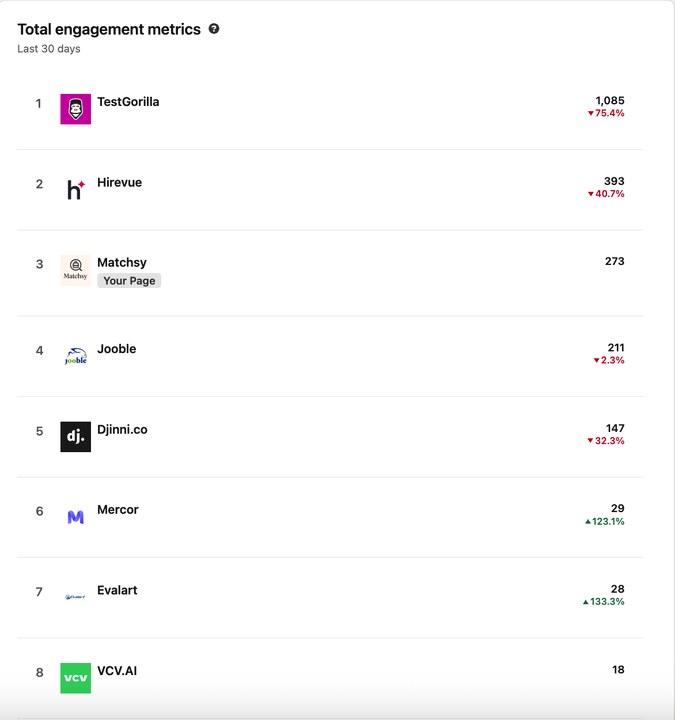
Task: Click Mercor's 123.1% increase indicator
Action: (x=605, y=522)
